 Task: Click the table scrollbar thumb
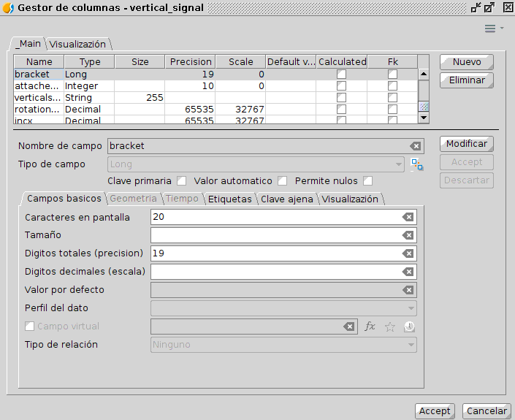(x=424, y=107)
